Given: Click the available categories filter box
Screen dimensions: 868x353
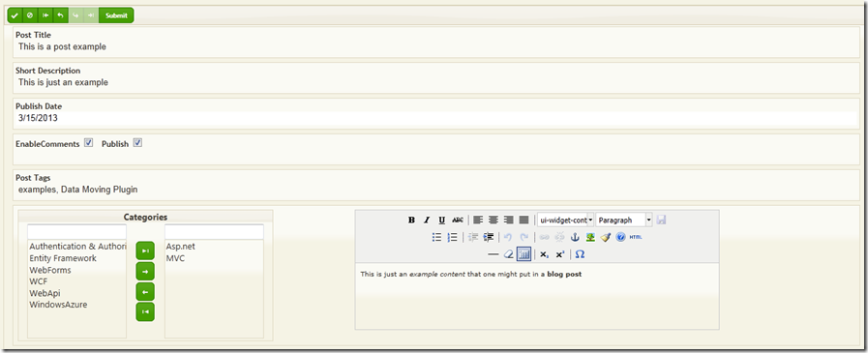Looking at the screenshot, I should [77, 232].
